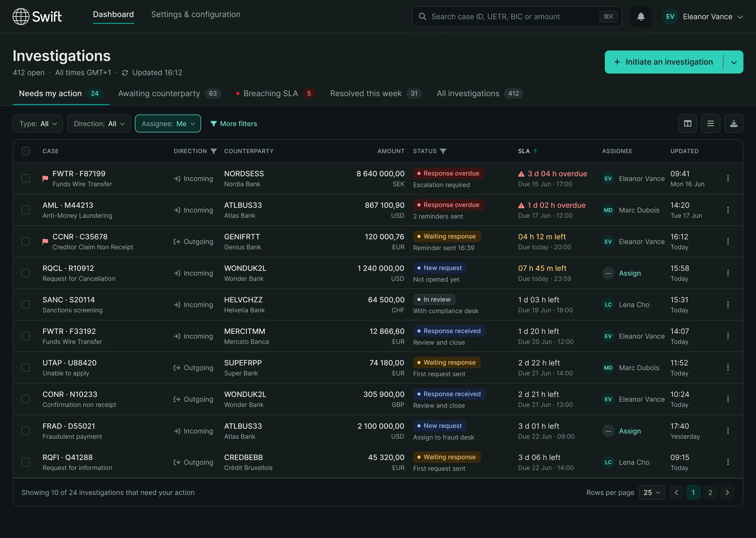Open the Eleanor Vance account menu
Viewport: 756px width, 538px height.
click(x=703, y=17)
